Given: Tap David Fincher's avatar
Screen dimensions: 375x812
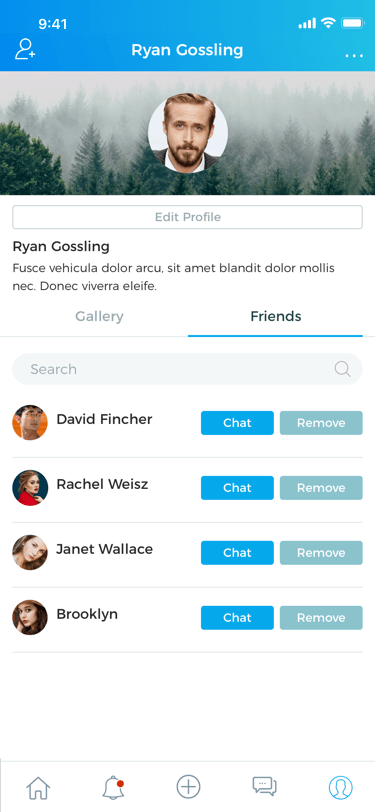Looking at the screenshot, I should point(30,423).
